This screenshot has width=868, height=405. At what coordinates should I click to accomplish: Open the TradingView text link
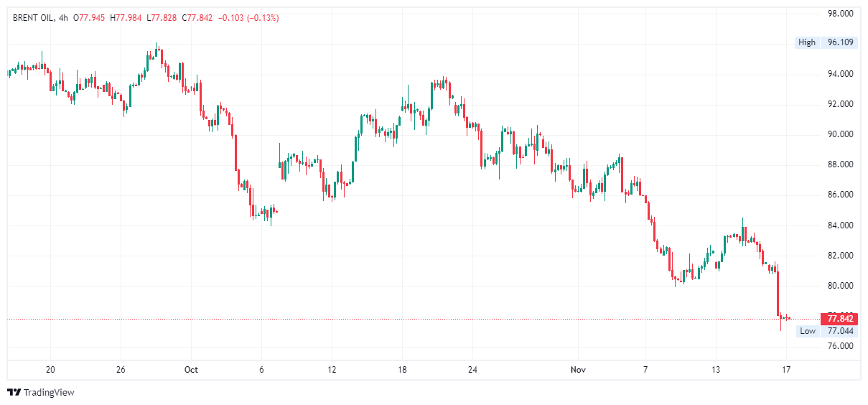click(x=49, y=393)
